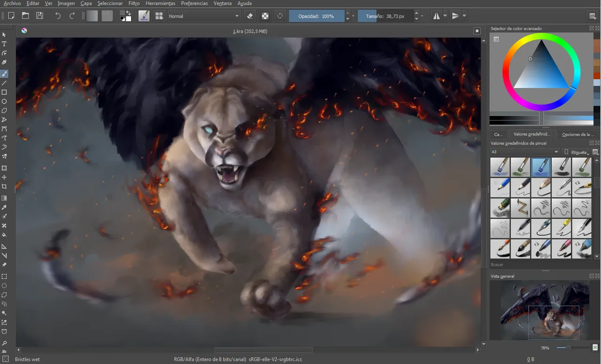
Task: Choose the Text tool in the toolbox
Action: click(4, 44)
